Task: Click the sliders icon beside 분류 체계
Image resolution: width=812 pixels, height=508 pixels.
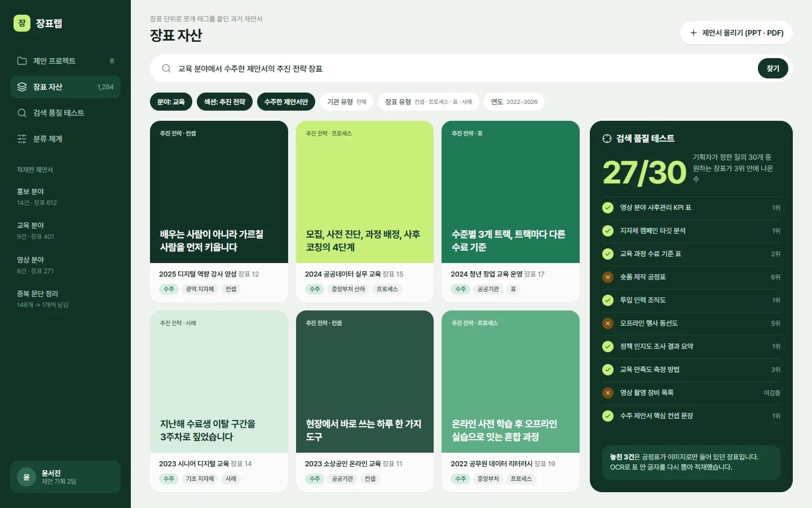Action: 22,139
